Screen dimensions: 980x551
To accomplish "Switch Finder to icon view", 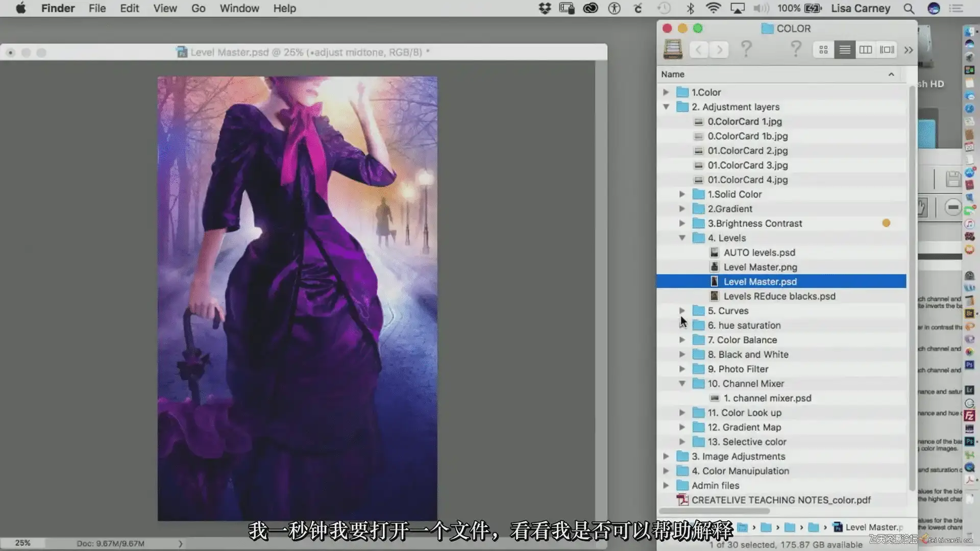I will 823,49.
